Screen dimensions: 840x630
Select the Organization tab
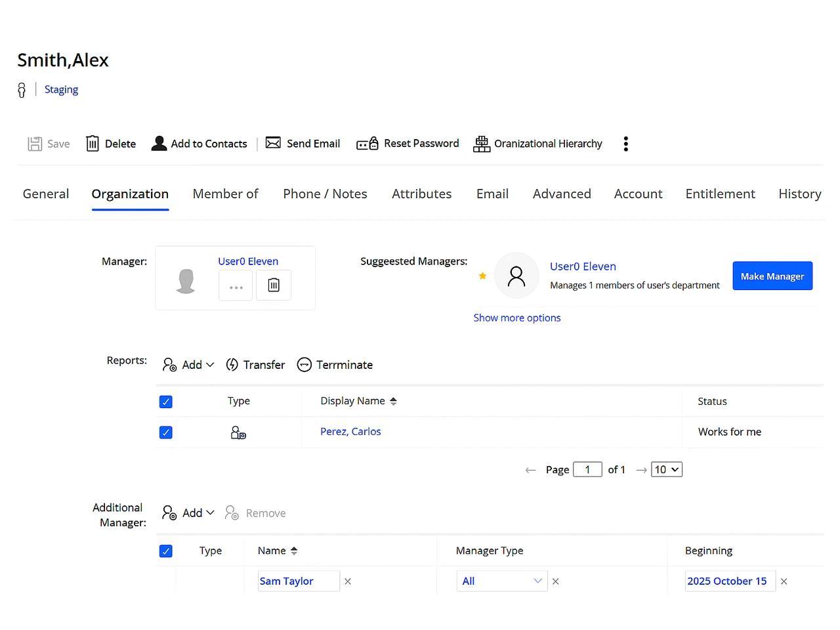click(x=130, y=194)
